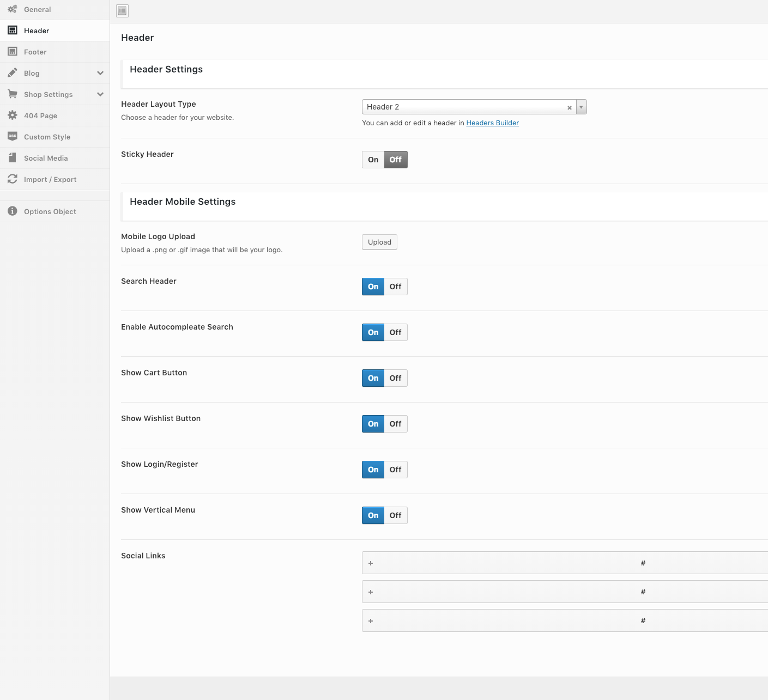Click the 404 Page gear icon
Image resolution: width=768 pixels, height=700 pixels.
tap(12, 115)
